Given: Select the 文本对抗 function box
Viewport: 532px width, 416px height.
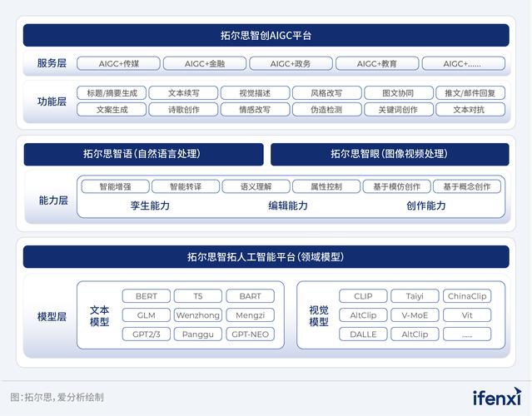Looking at the screenshot, I should [470, 110].
